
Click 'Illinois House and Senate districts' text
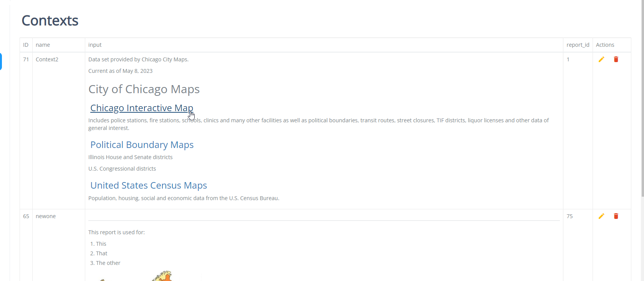click(130, 157)
